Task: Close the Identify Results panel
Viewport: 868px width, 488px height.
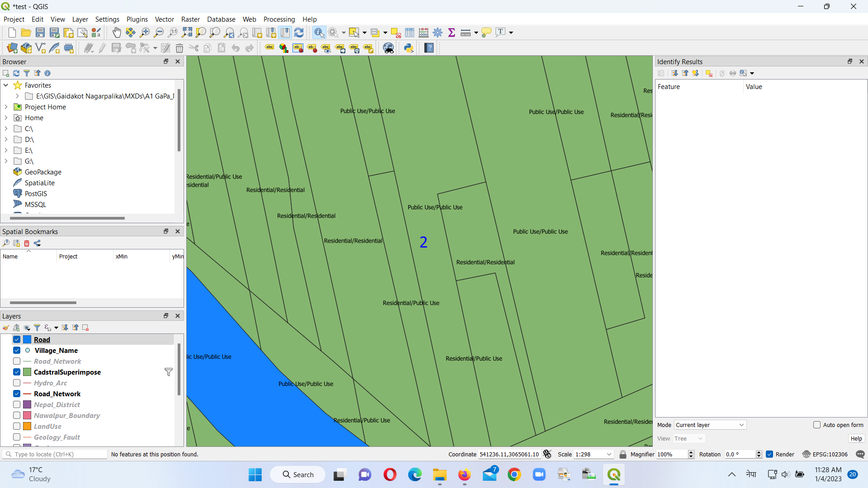Action: [861, 61]
